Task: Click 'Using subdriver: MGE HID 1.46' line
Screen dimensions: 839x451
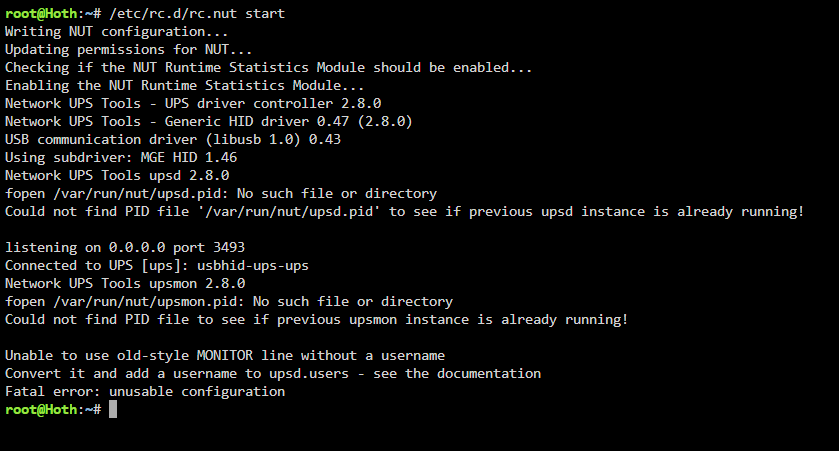Action: pyautogui.click(x=121, y=157)
